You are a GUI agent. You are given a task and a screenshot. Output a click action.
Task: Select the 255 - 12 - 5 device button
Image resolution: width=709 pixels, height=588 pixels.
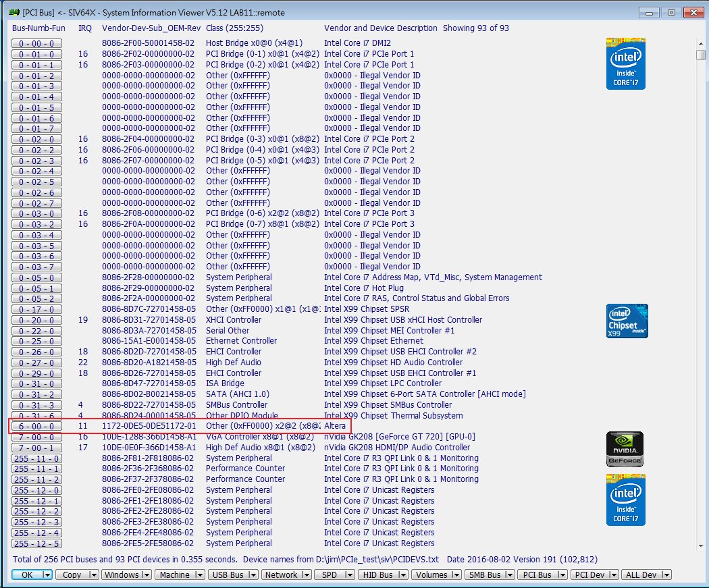[36, 543]
